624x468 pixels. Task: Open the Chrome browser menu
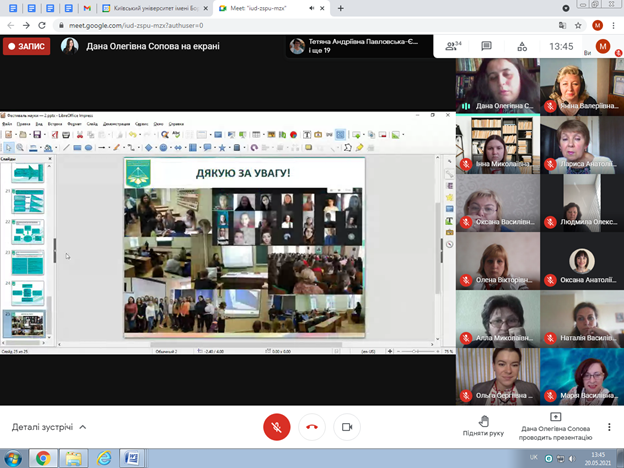pyautogui.click(x=613, y=24)
